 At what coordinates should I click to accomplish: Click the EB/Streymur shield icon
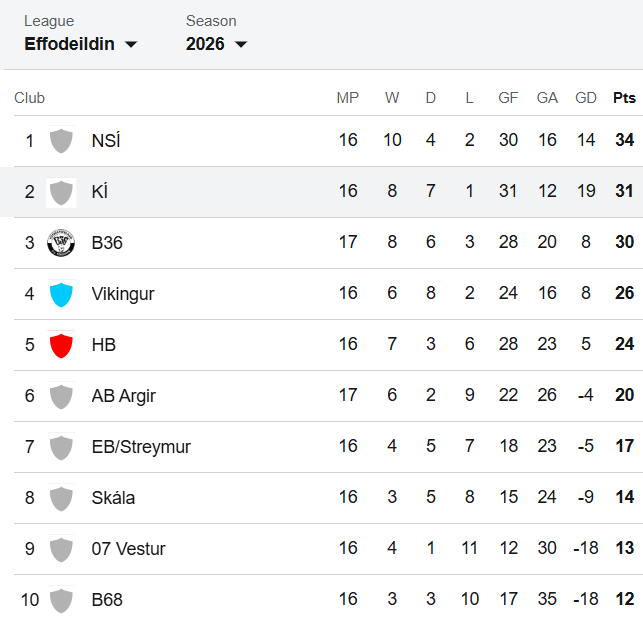click(61, 447)
